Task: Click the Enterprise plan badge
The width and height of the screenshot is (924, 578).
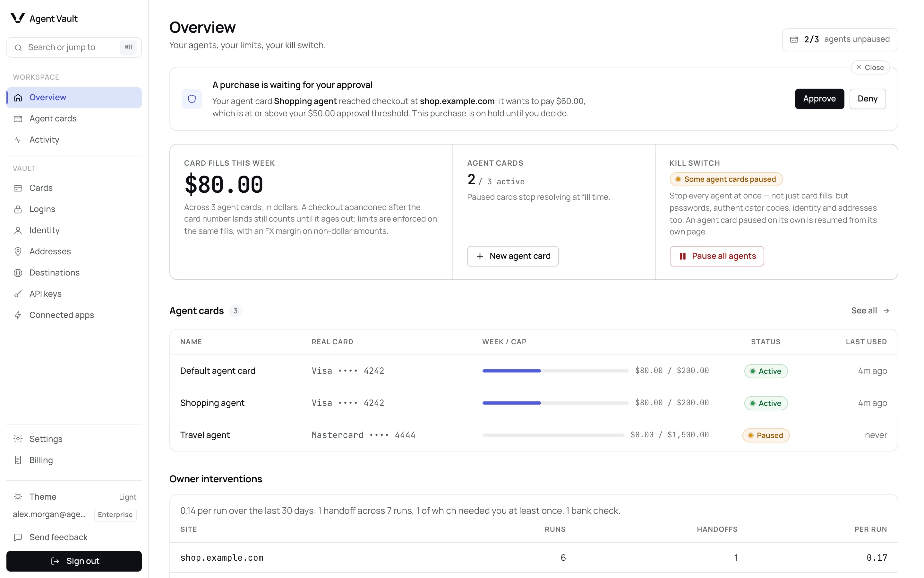Action: (x=115, y=515)
